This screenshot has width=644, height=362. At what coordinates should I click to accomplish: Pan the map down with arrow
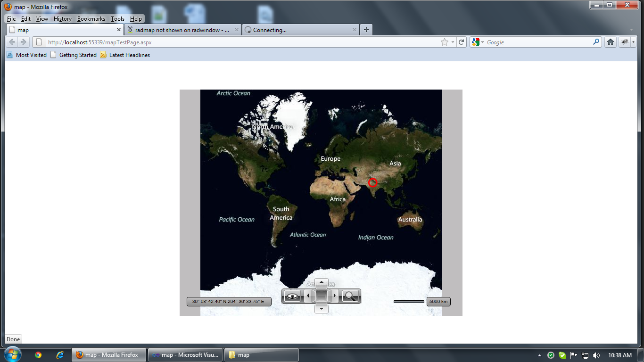321,308
